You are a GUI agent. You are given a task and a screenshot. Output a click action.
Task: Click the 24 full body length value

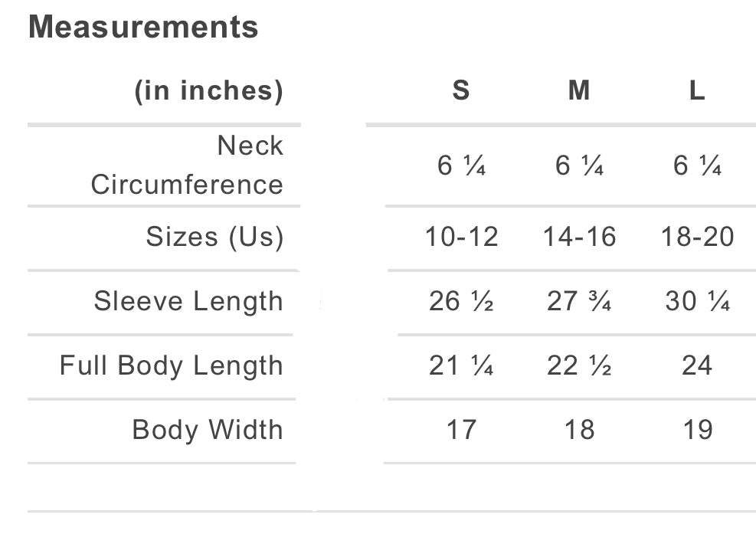pos(697,365)
